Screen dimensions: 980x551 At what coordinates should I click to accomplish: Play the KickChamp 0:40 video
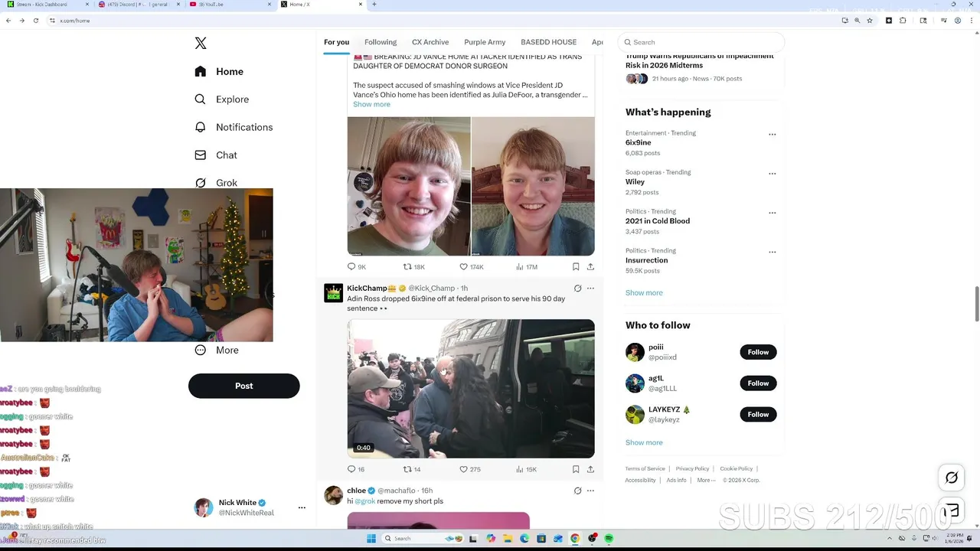point(471,389)
